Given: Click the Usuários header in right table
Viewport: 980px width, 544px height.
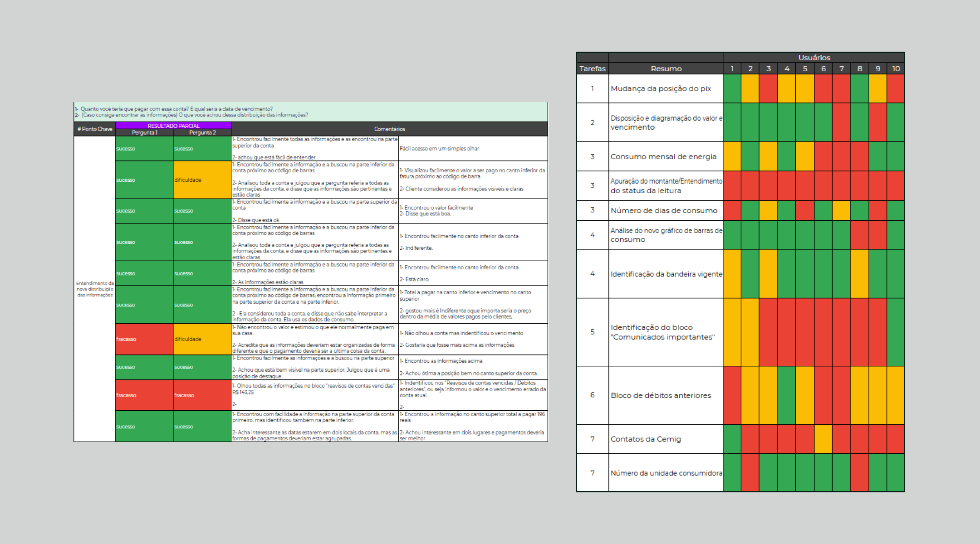Looking at the screenshot, I should [x=814, y=58].
